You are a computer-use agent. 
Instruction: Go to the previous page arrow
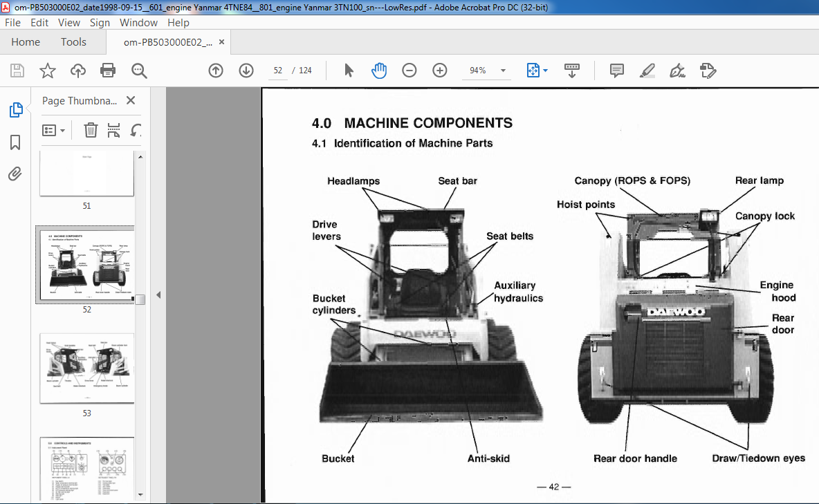[x=216, y=71]
